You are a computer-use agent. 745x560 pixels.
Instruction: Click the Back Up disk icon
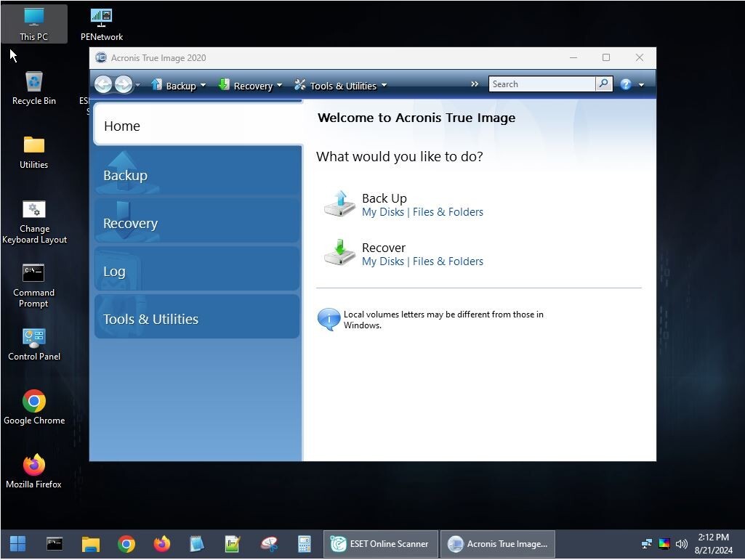[x=339, y=204]
